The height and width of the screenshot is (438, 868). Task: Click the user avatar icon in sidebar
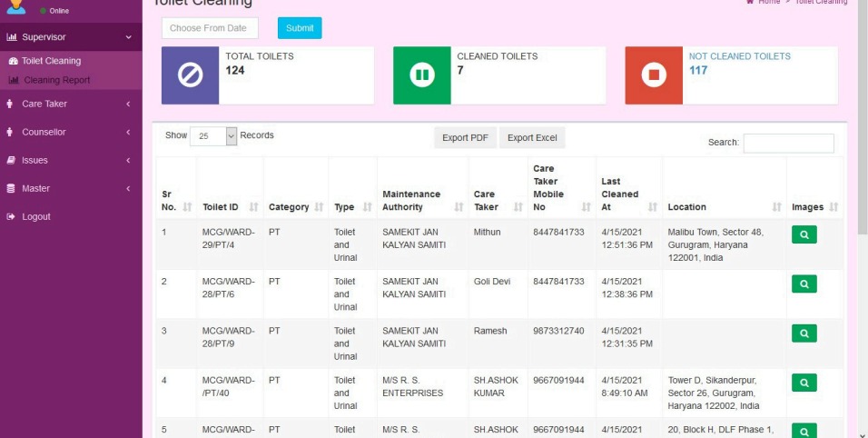tap(16, 6)
